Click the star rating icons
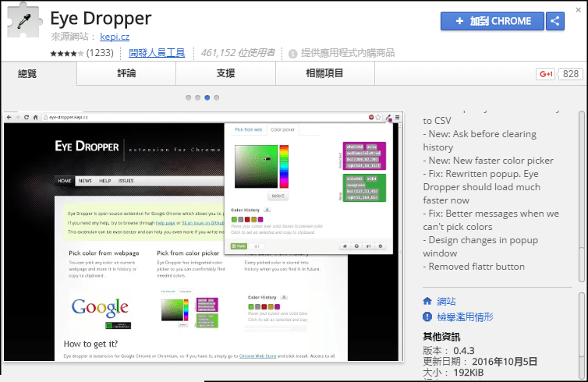The width and height of the screenshot is (588, 382). point(66,53)
